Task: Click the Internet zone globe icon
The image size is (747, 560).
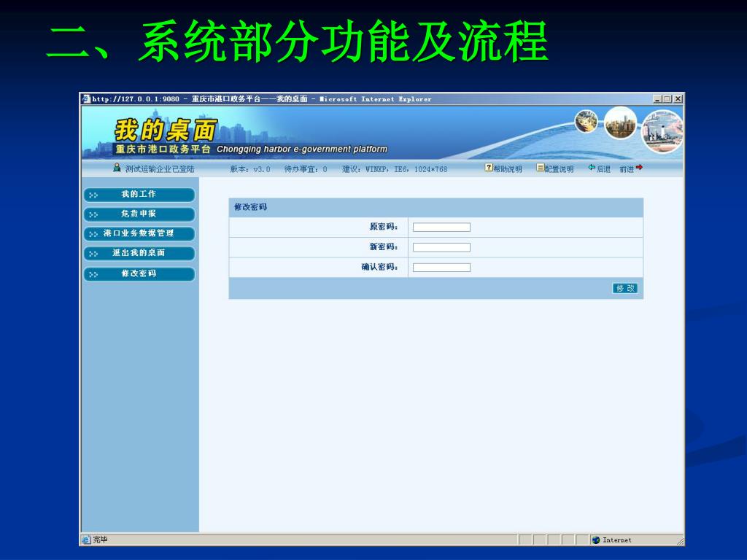Action: click(x=595, y=540)
